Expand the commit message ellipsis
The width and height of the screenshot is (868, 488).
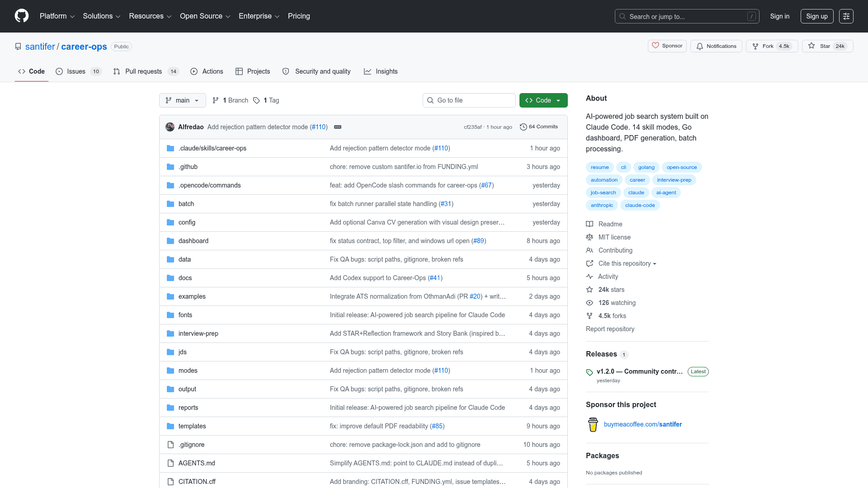coord(338,127)
